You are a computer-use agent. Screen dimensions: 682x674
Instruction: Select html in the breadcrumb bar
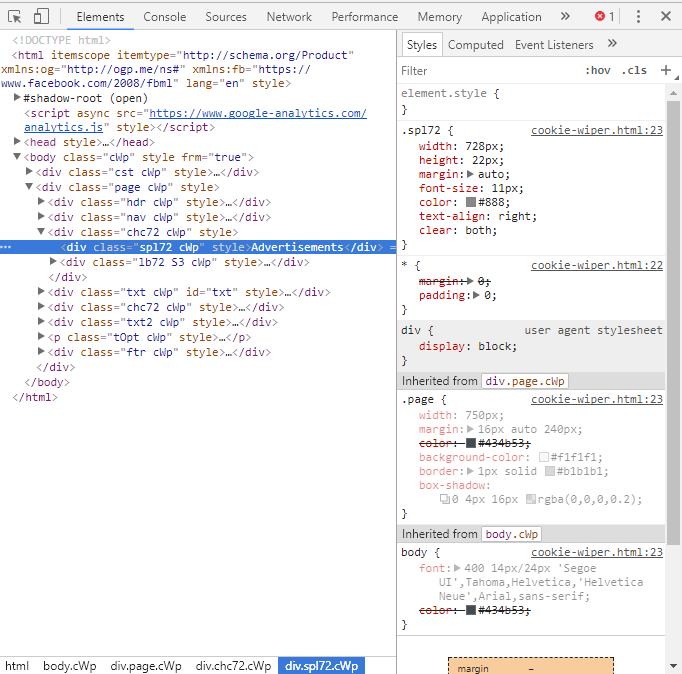(17, 666)
